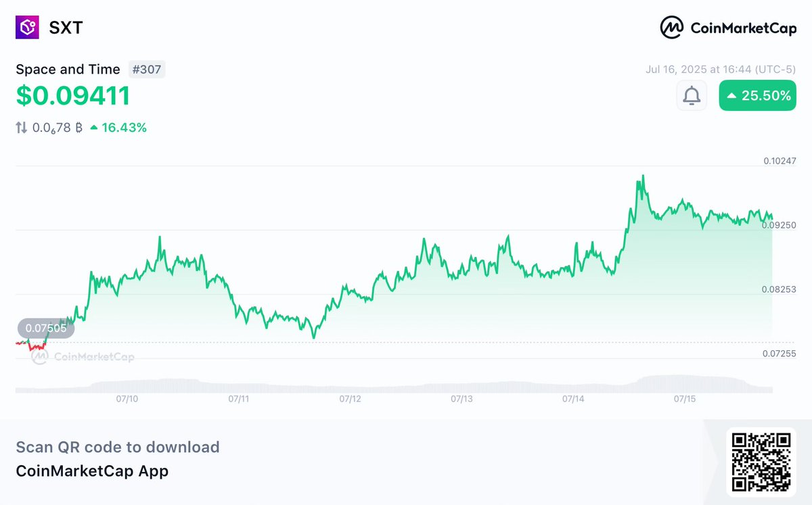Click the 0.09250 axis label

click(780, 225)
